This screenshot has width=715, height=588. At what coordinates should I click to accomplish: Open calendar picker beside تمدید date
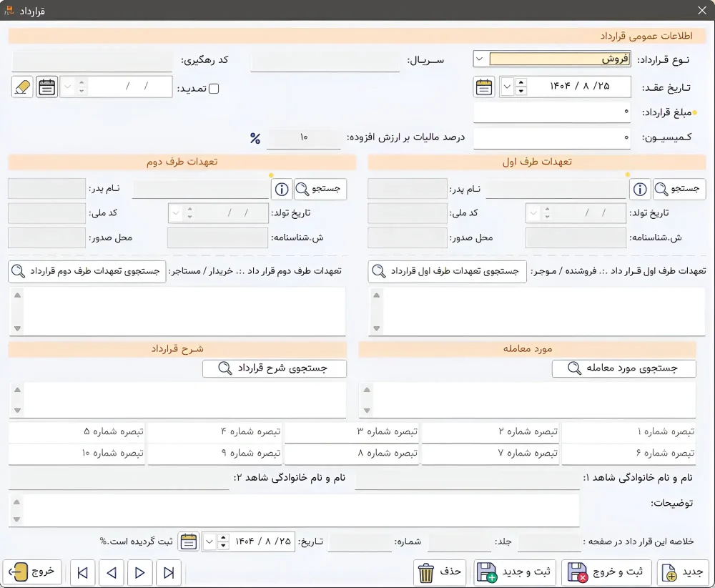click(x=46, y=87)
